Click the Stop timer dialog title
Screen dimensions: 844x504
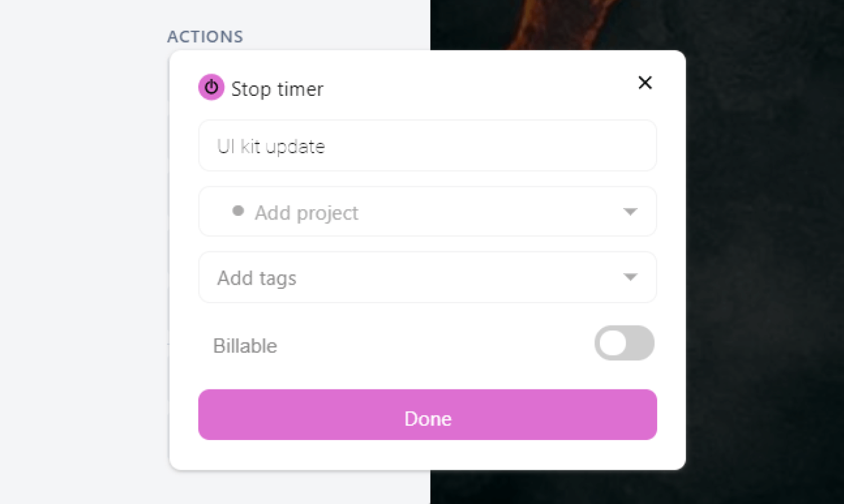coord(277,89)
